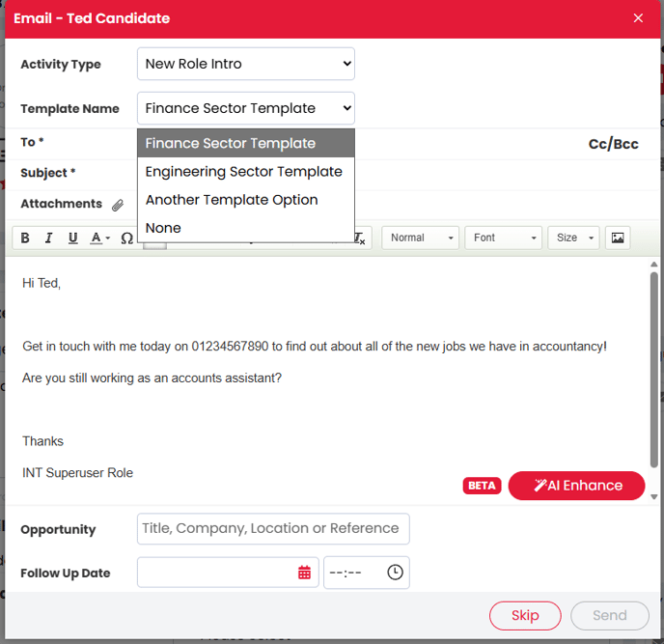
Task: Select Engineering Sector Template option
Action: pyautogui.click(x=244, y=172)
